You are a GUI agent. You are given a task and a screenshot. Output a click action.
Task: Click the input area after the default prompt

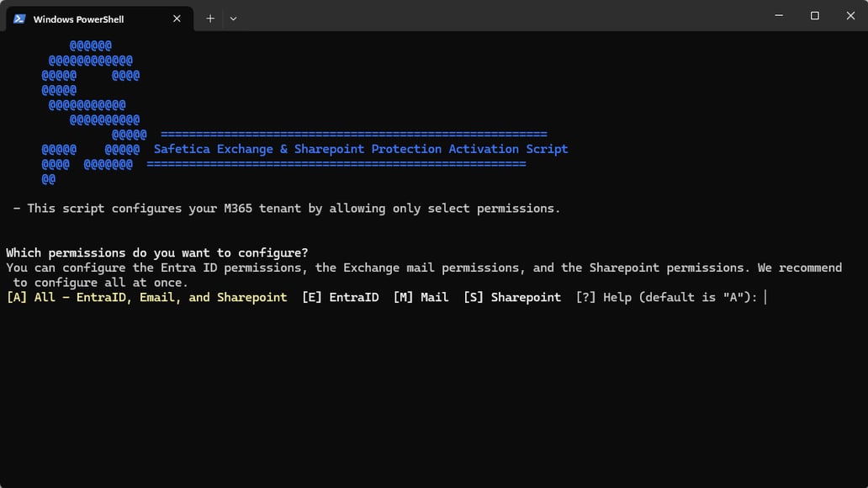pyautogui.click(x=767, y=296)
